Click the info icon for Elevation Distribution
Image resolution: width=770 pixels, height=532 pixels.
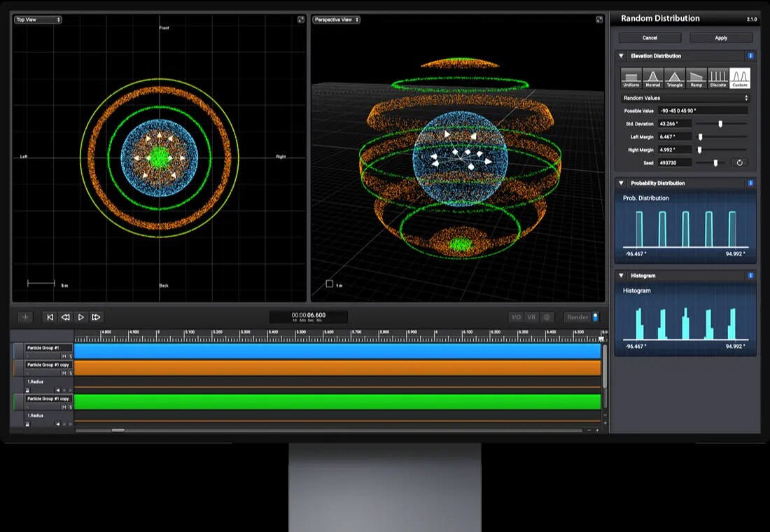click(x=750, y=55)
